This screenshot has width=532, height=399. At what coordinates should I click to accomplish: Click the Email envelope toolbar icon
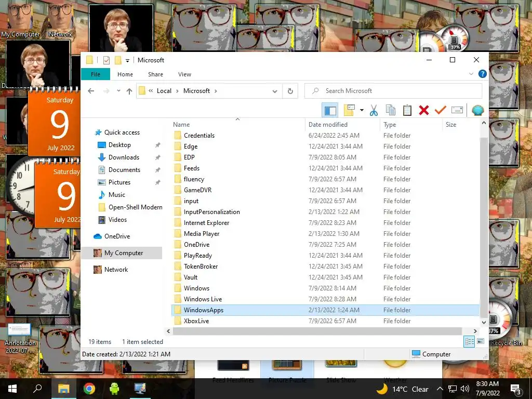click(457, 110)
